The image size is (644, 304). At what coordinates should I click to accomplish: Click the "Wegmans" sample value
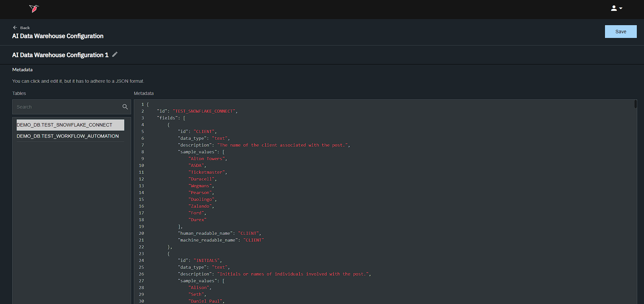pos(200,186)
